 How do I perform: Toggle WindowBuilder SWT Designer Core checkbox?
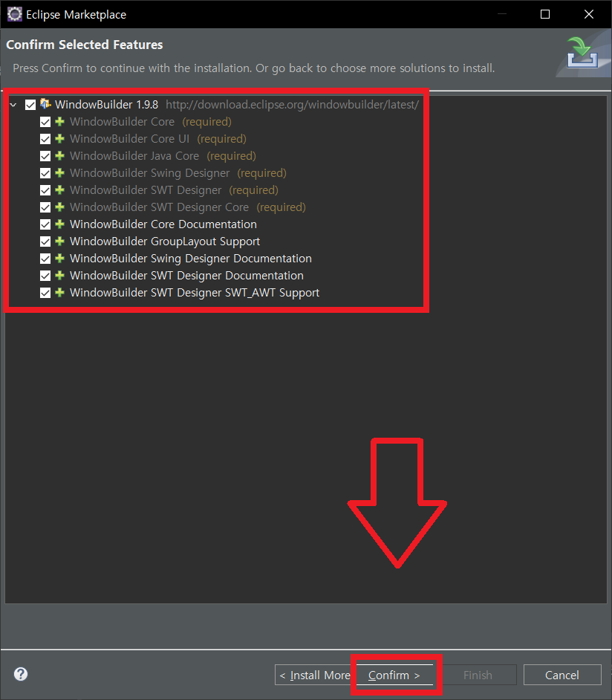click(45, 207)
